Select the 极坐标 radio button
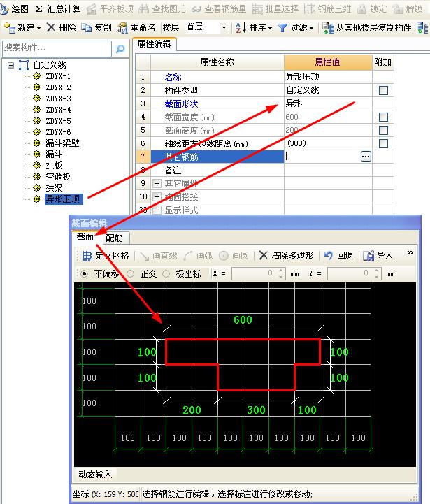The width and height of the screenshot is (430, 504). 166,274
